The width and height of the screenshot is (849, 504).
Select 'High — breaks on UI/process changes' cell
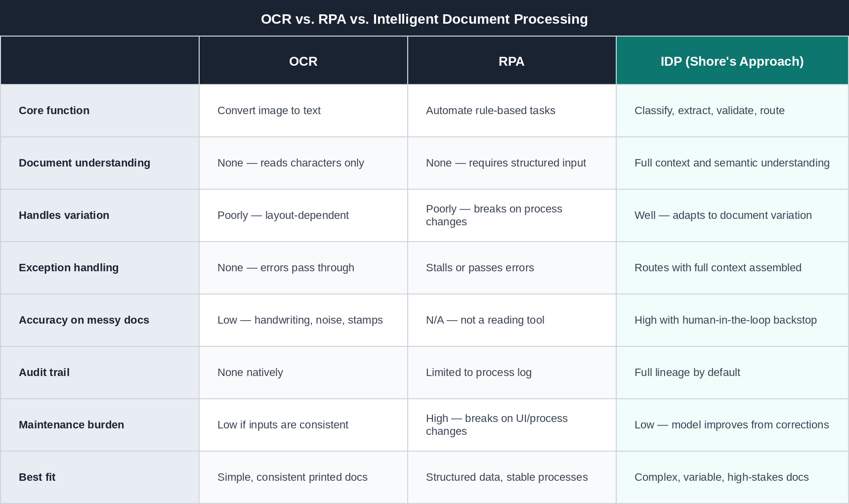coord(511,425)
